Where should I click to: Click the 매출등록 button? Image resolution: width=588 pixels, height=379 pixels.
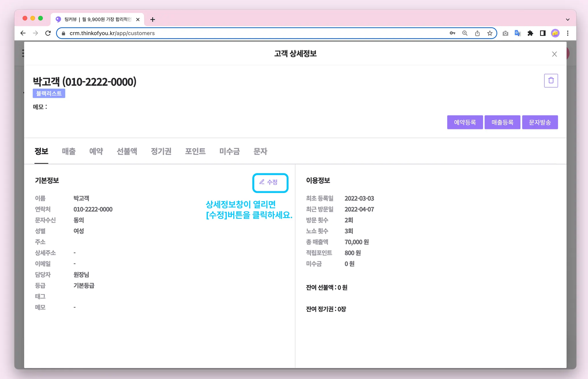click(x=502, y=122)
